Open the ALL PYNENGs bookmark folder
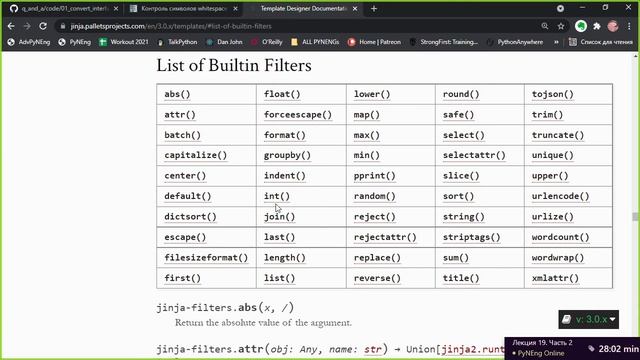This screenshot has height=360, width=640. click(315, 42)
